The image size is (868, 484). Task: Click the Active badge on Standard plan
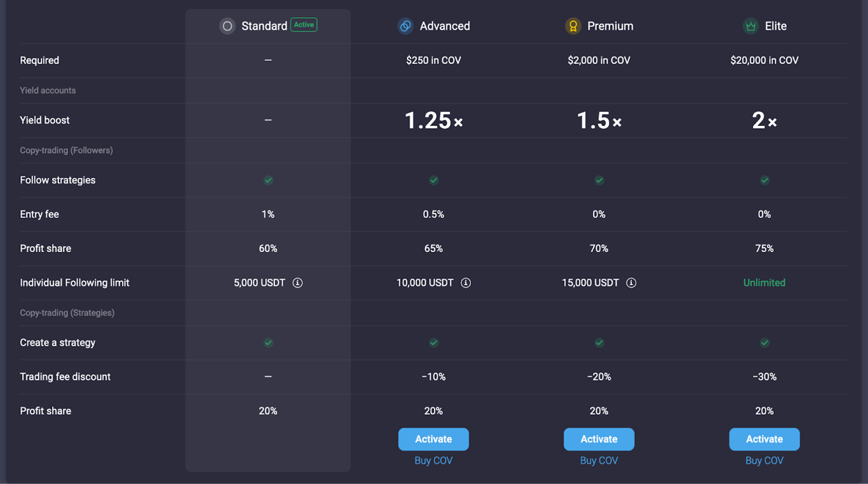coord(304,25)
